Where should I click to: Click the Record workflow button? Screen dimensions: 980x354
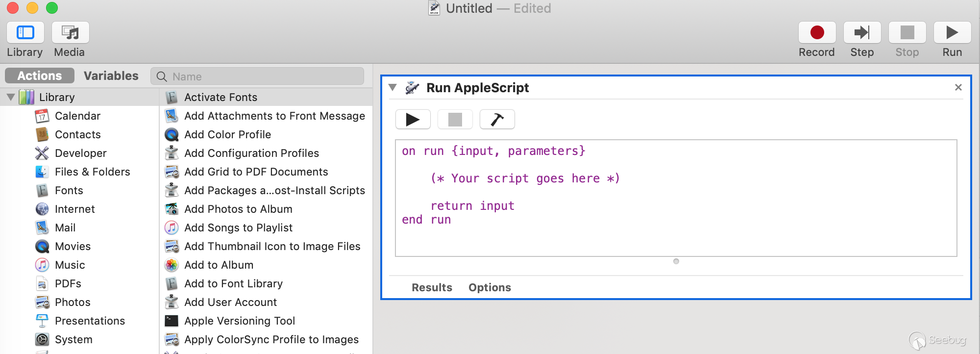(x=817, y=33)
